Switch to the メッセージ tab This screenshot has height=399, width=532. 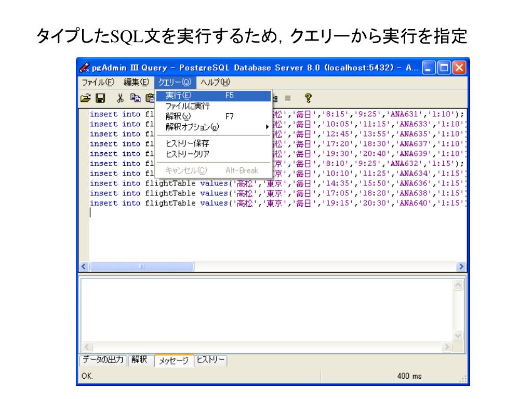(x=174, y=361)
